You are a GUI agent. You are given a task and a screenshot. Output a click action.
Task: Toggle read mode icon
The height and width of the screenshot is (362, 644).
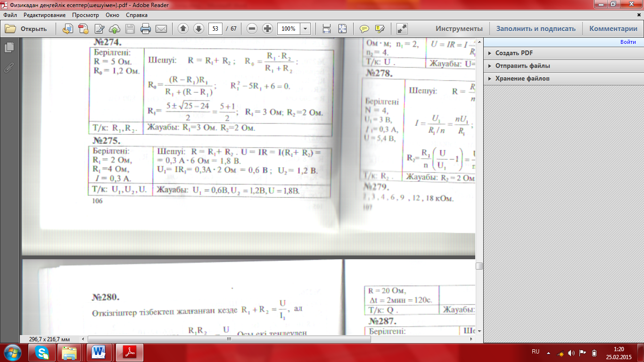[x=402, y=29]
